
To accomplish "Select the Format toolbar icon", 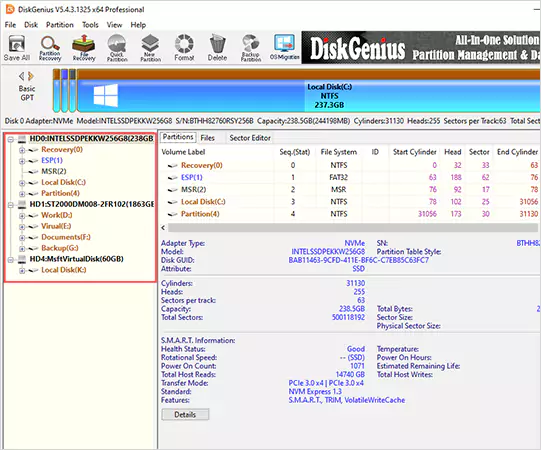I will pyautogui.click(x=184, y=48).
